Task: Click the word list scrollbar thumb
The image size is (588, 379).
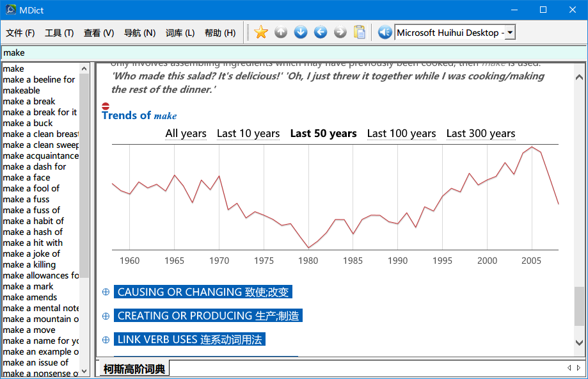Action: pyautogui.click(x=84, y=175)
